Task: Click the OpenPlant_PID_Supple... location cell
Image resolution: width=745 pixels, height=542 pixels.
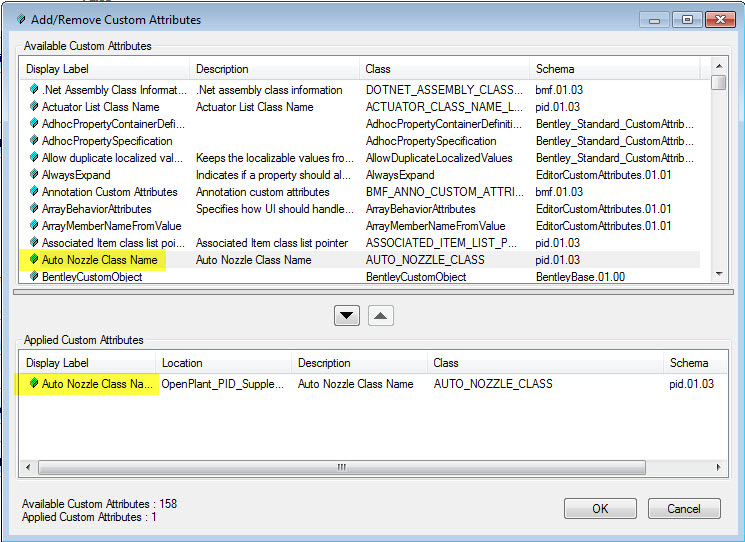Action: point(222,384)
